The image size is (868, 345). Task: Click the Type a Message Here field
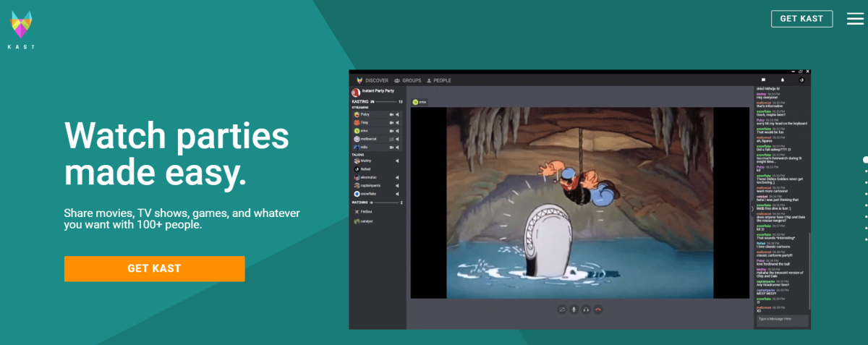click(x=781, y=318)
